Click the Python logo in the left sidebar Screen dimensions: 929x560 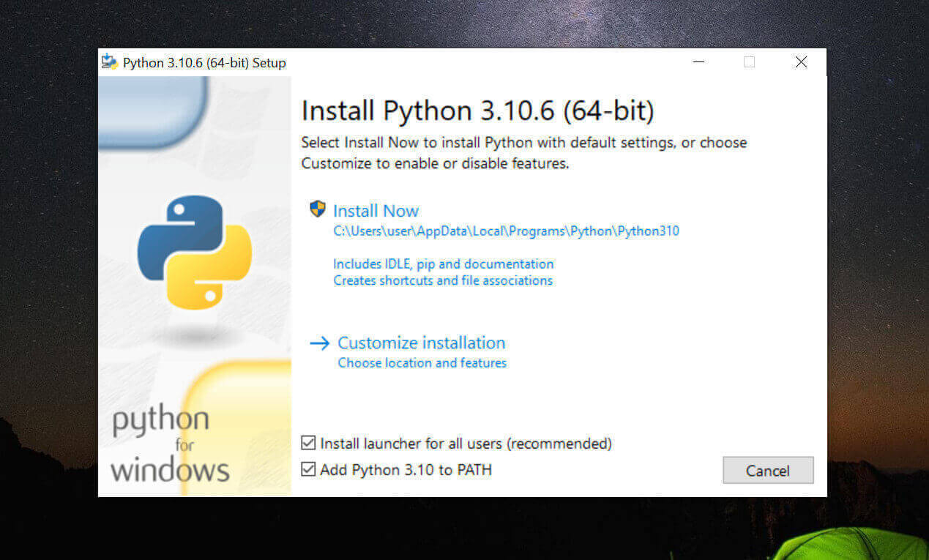(x=193, y=252)
